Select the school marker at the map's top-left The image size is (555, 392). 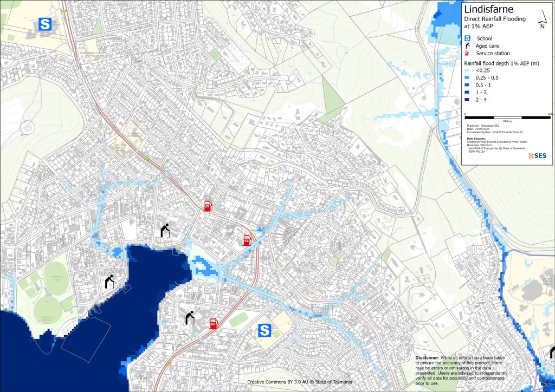(x=45, y=24)
